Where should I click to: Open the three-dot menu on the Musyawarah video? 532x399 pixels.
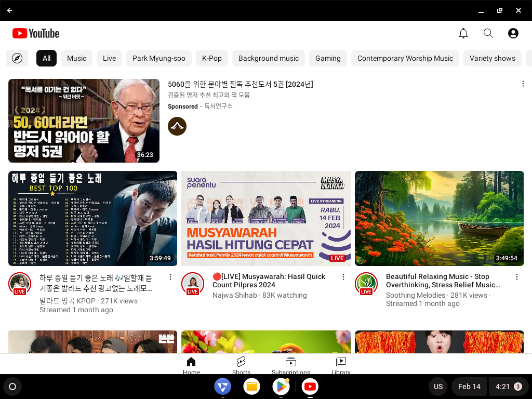[343, 277]
